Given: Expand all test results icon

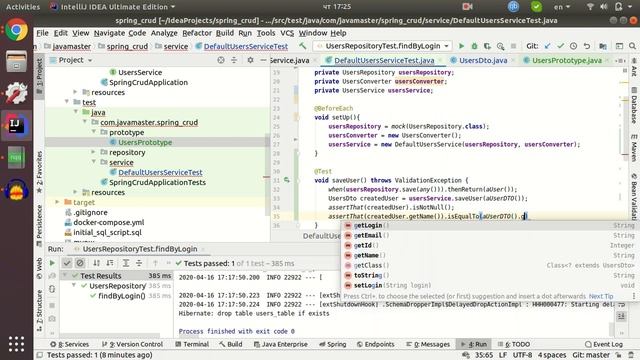Looking at the screenshot, I should (x=126, y=263).
